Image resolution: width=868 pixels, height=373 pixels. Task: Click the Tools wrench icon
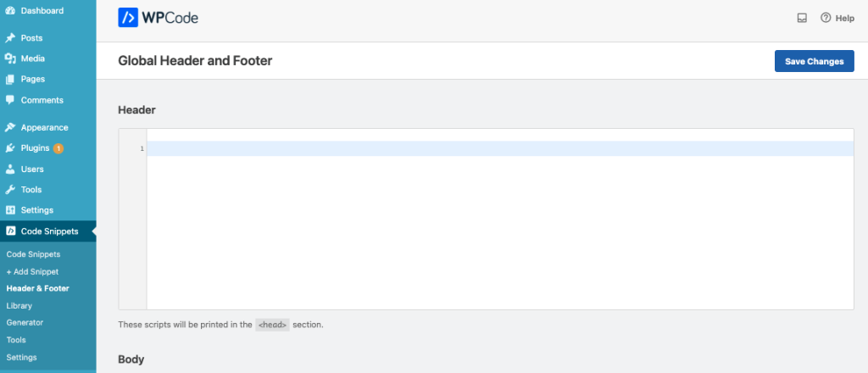point(10,190)
